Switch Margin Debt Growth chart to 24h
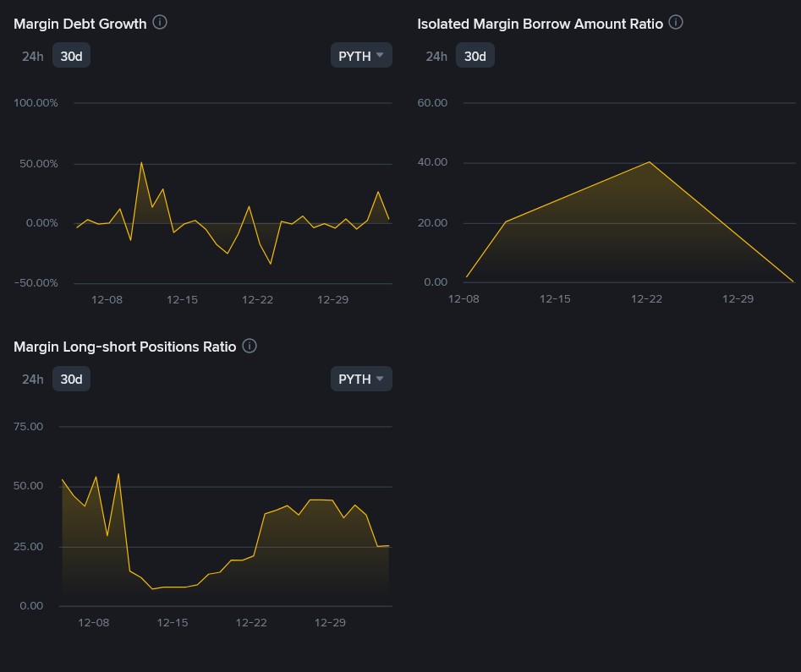 (x=33, y=56)
